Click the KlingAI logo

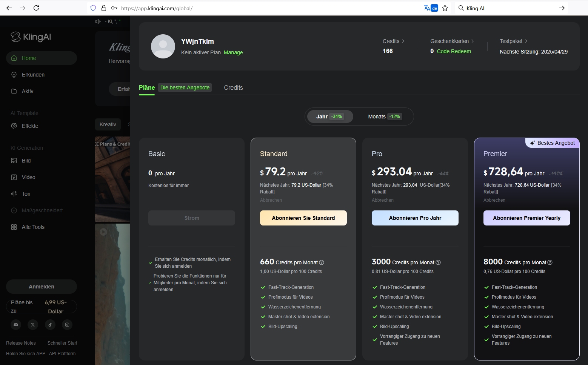point(31,37)
